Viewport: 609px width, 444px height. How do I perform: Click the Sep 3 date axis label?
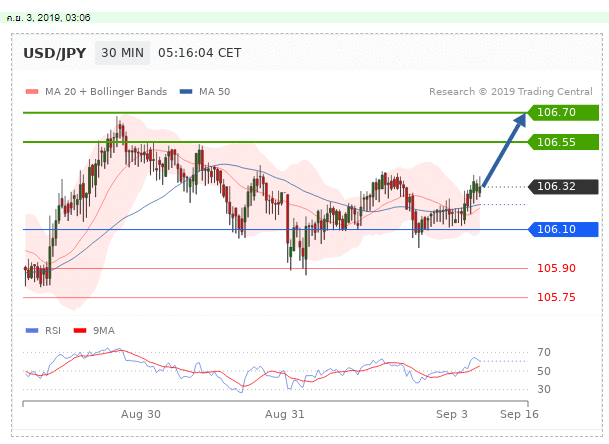tap(452, 414)
